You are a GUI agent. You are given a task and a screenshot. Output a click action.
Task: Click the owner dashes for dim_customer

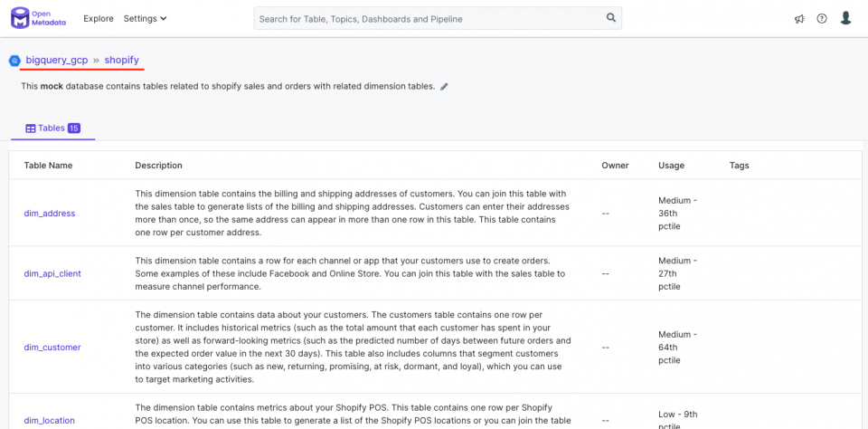(606, 348)
